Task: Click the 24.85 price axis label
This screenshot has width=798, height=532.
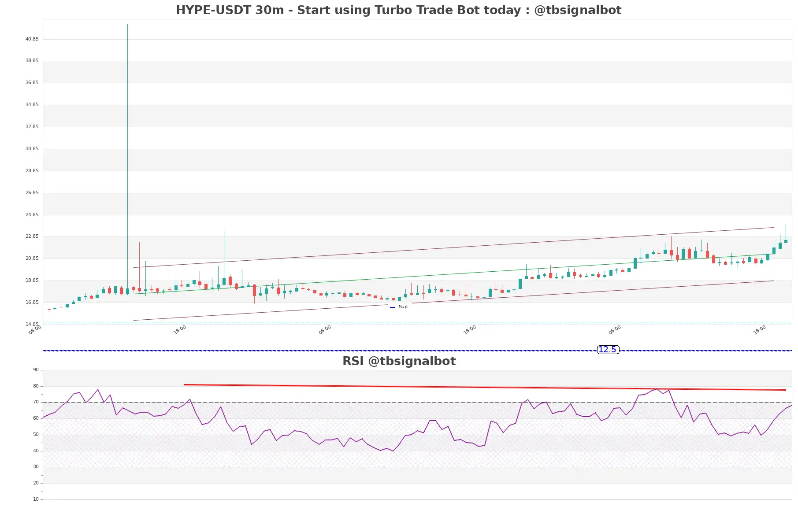Action: pyautogui.click(x=32, y=215)
